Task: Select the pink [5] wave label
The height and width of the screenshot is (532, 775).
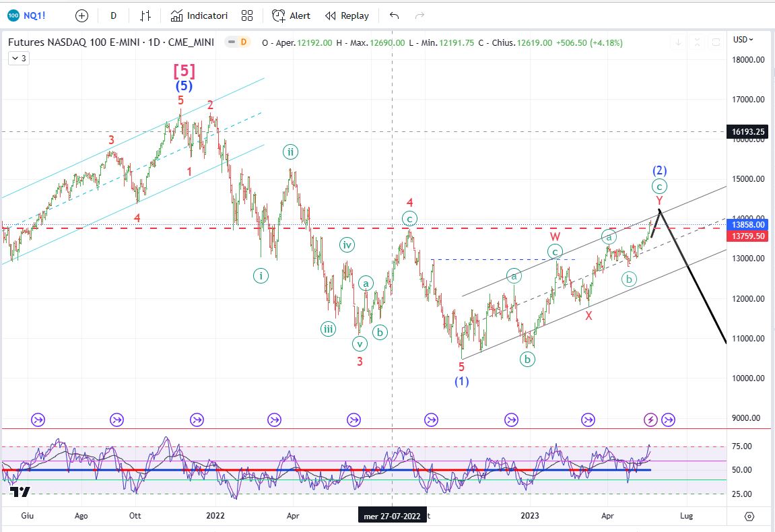Action: (x=184, y=71)
